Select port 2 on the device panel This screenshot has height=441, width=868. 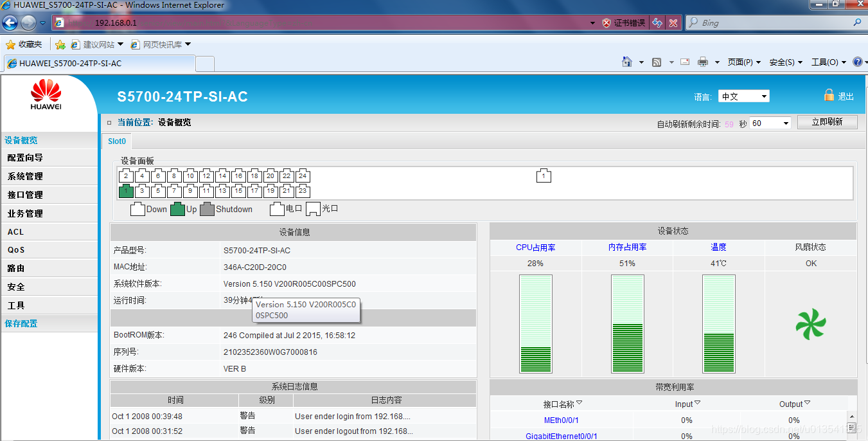126,176
